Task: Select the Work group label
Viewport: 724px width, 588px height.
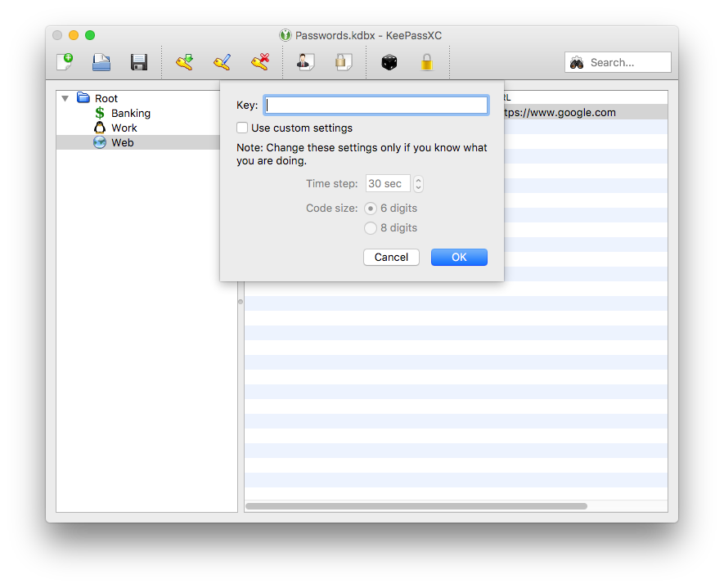Action: coord(124,128)
